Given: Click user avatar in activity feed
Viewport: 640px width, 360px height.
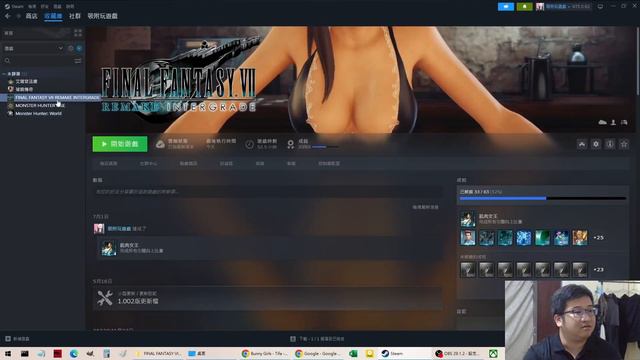Looking at the screenshot, I should tap(99, 229).
